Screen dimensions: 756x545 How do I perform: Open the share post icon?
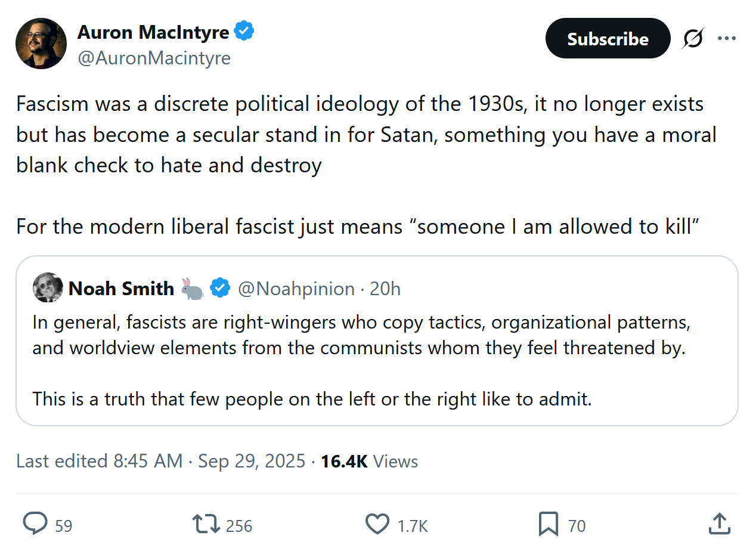[720, 524]
